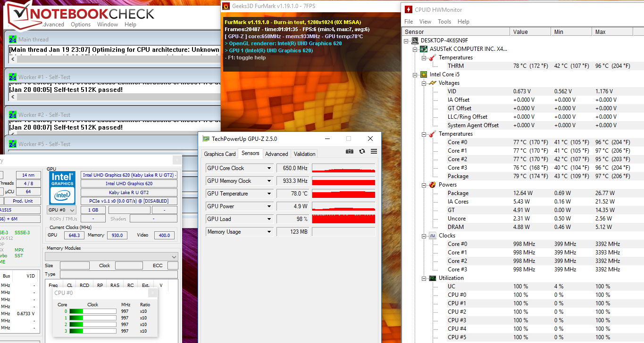Click the Worker #1 window icon in Prime95
This screenshot has width=644, height=343.
[x=13, y=76]
